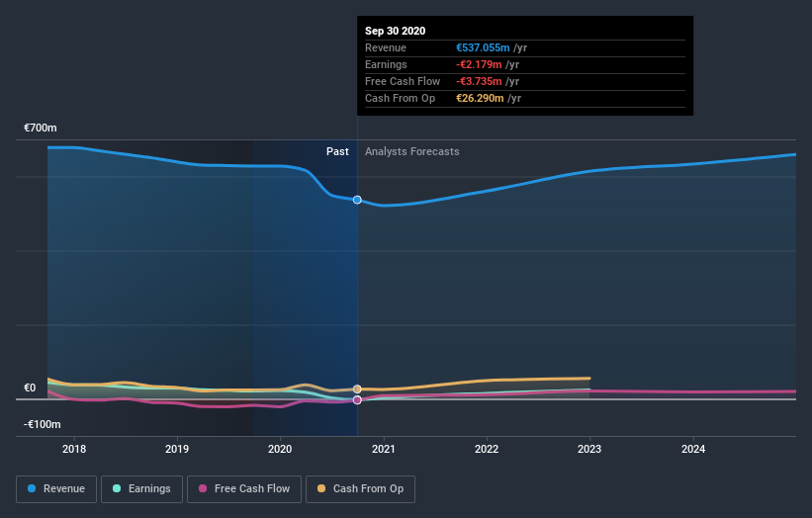Screen dimensions: 812x518
Task: Toggle the Revenue legend button
Action: pos(56,489)
